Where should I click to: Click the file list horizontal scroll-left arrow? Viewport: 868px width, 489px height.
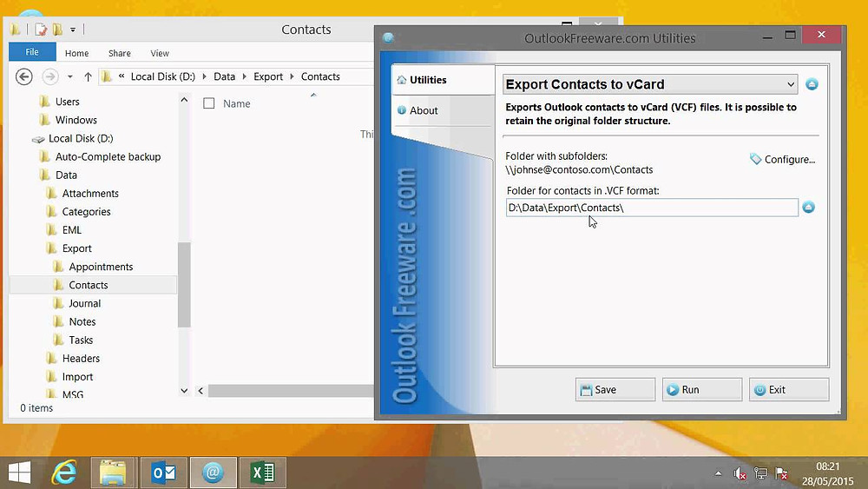[x=201, y=391]
